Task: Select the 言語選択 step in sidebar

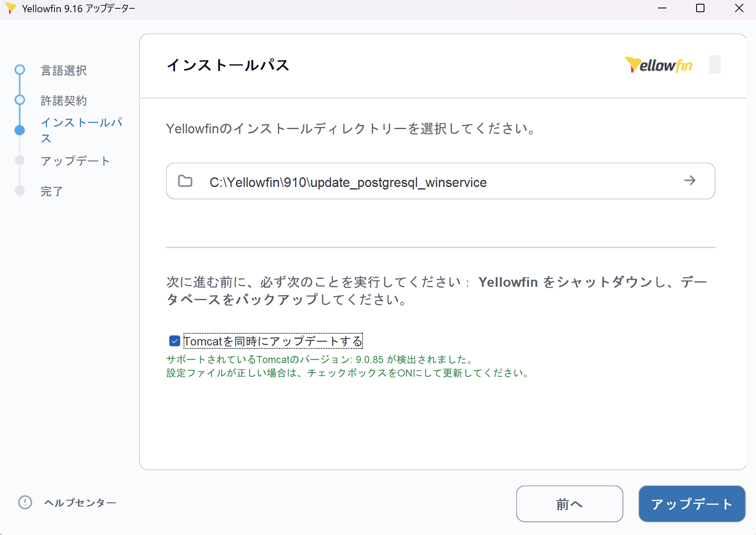Action: pos(64,70)
